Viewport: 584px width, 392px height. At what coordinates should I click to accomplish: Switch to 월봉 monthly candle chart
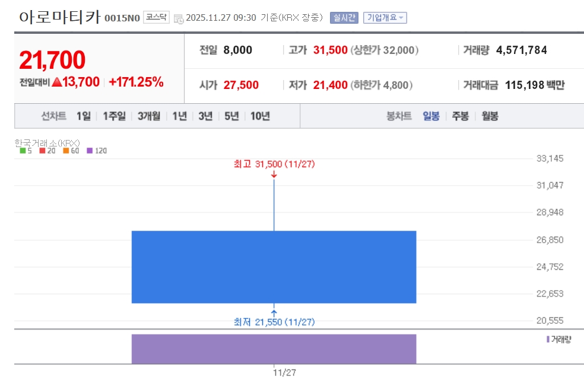pyautogui.click(x=490, y=116)
